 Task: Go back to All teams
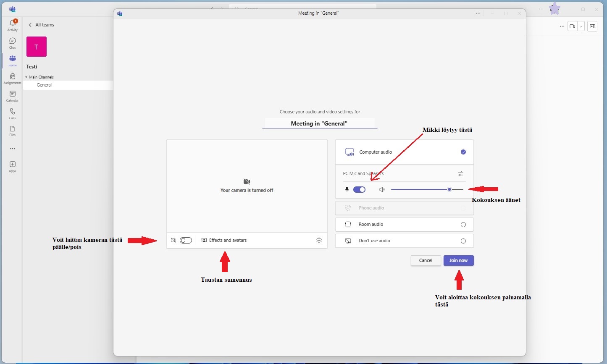[41, 25]
